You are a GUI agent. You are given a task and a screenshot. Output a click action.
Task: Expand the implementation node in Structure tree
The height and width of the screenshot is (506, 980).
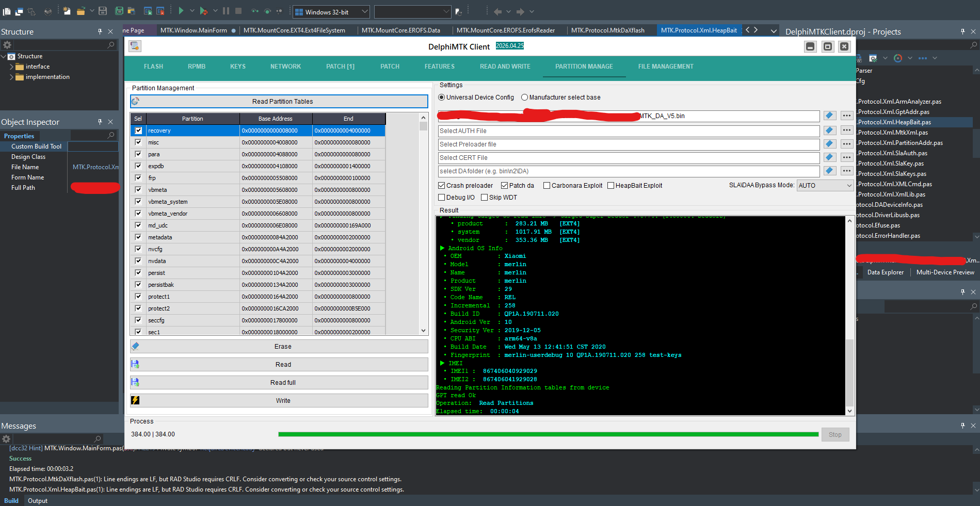12,77
